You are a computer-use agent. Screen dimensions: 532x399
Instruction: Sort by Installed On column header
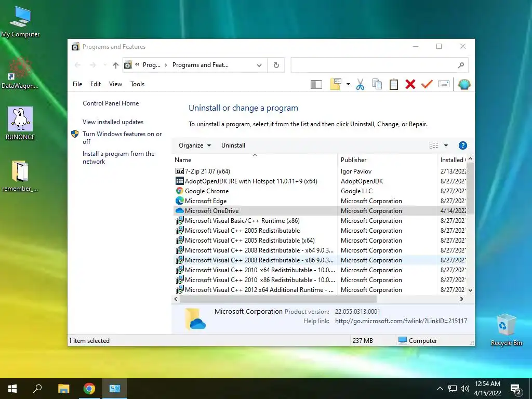click(453, 160)
